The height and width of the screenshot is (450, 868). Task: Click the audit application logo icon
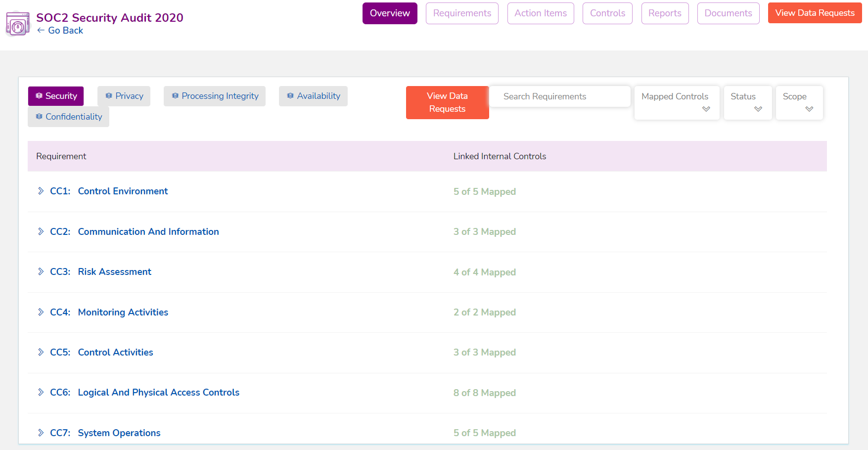[x=17, y=24]
